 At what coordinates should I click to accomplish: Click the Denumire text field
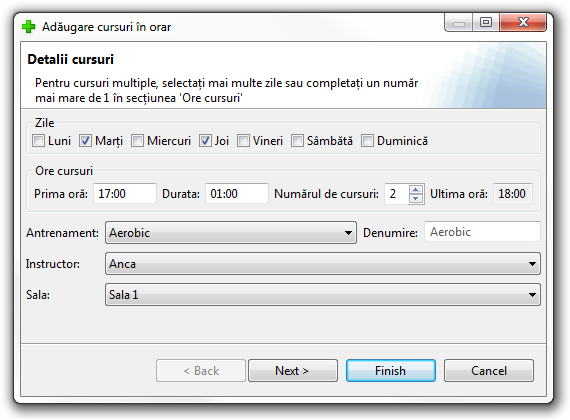click(482, 232)
